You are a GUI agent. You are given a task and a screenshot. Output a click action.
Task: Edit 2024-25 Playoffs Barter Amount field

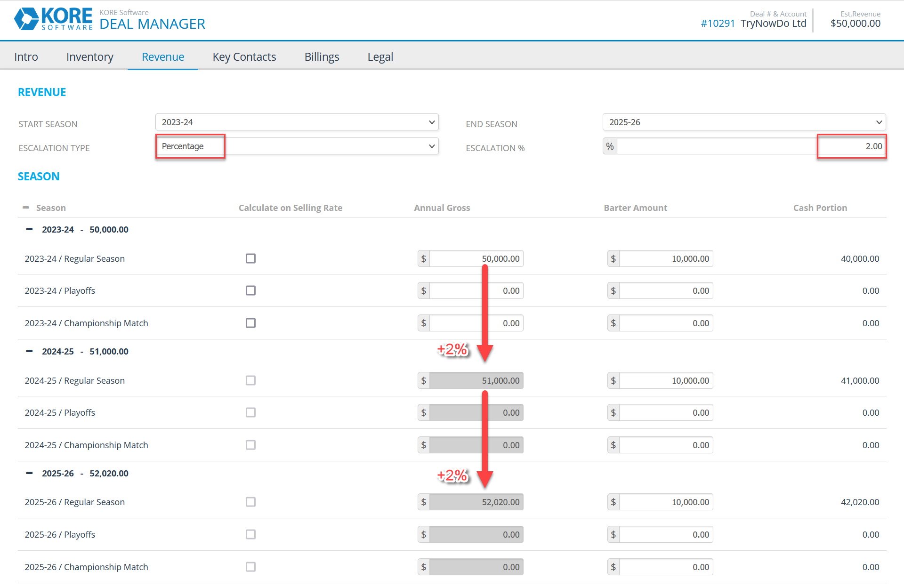[x=666, y=412]
